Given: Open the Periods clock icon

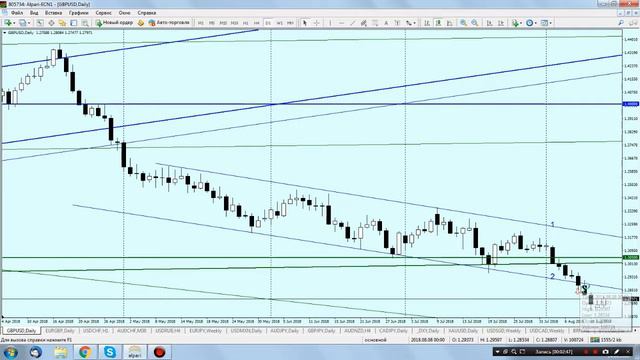Looking at the screenshot, I should [x=529, y=23].
